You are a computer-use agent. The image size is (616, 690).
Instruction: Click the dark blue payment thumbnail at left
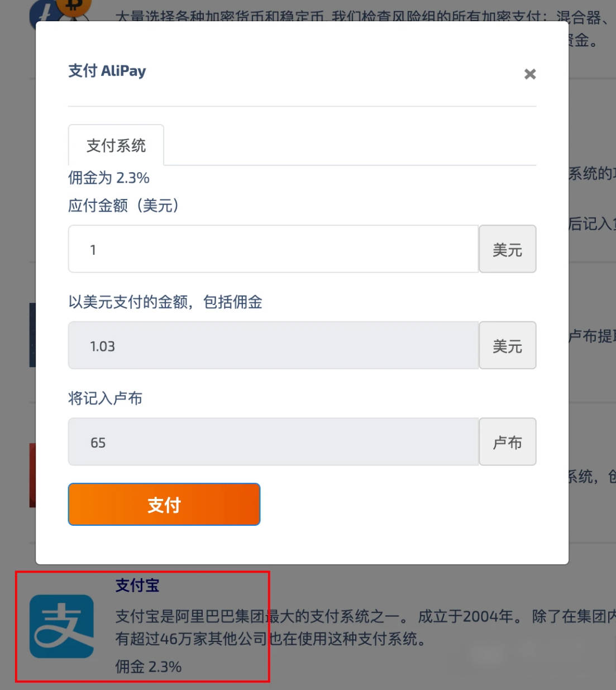click(32, 335)
